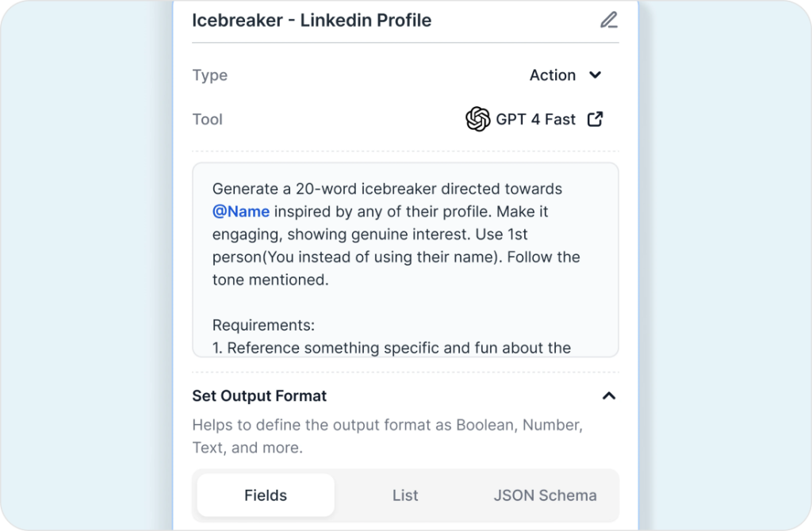Select the Fields tab
Viewport: 812px width, 531px height.
tap(266, 495)
